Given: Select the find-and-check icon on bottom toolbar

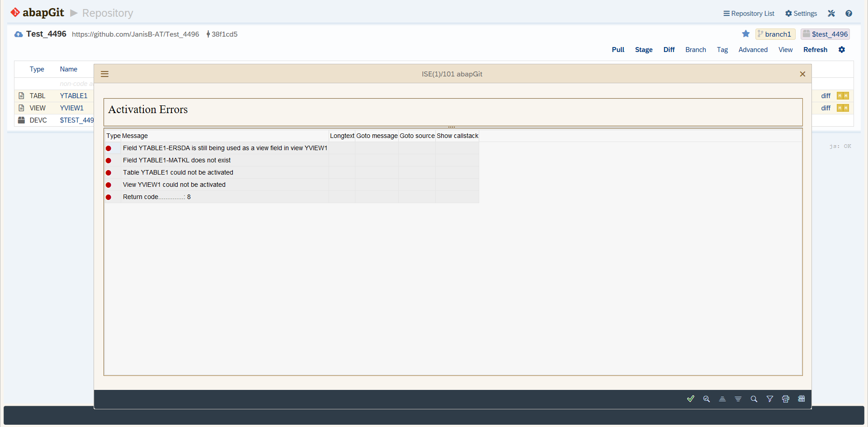Looking at the screenshot, I should click(707, 399).
